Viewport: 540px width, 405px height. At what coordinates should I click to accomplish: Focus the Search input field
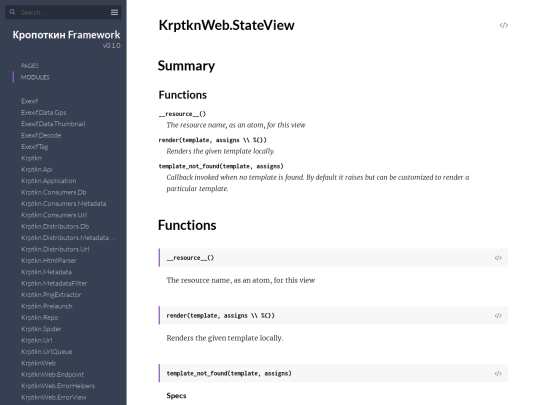[x=64, y=12]
